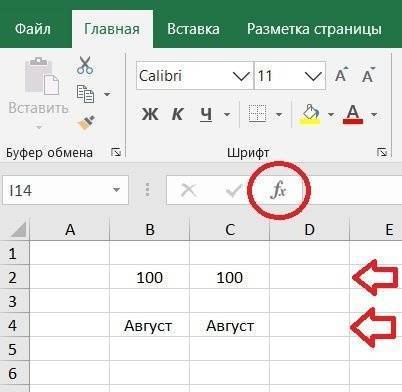The width and height of the screenshot is (402, 392).
Task: Open the Copy options dropdown arrow
Action: [x=107, y=95]
